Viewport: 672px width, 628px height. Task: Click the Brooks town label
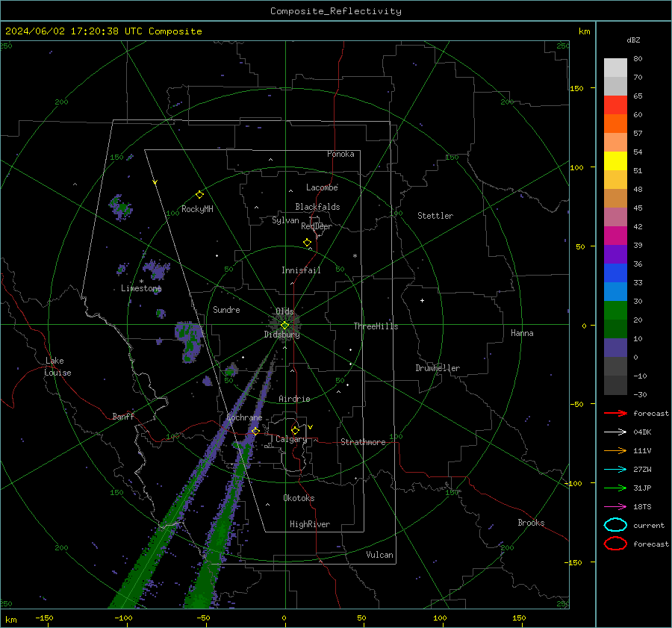pos(531,523)
